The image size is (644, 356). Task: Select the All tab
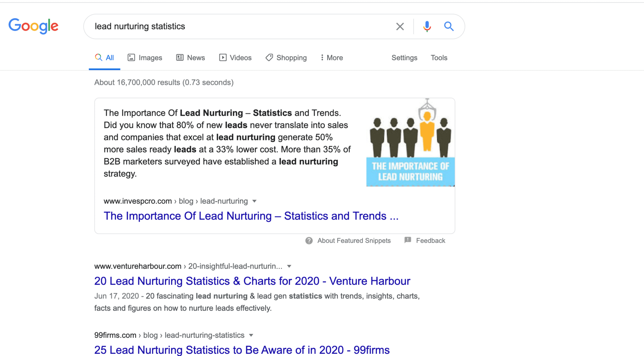(x=104, y=58)
